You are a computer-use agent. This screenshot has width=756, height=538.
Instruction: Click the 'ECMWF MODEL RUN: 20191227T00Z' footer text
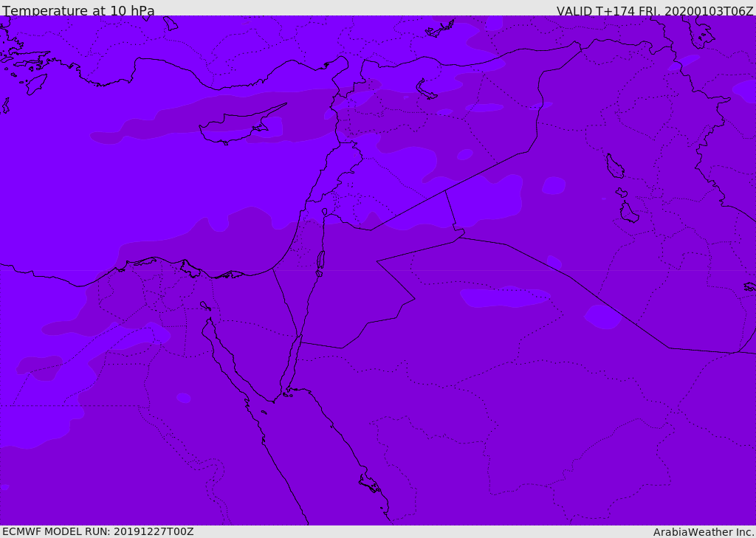coord(98,532)
